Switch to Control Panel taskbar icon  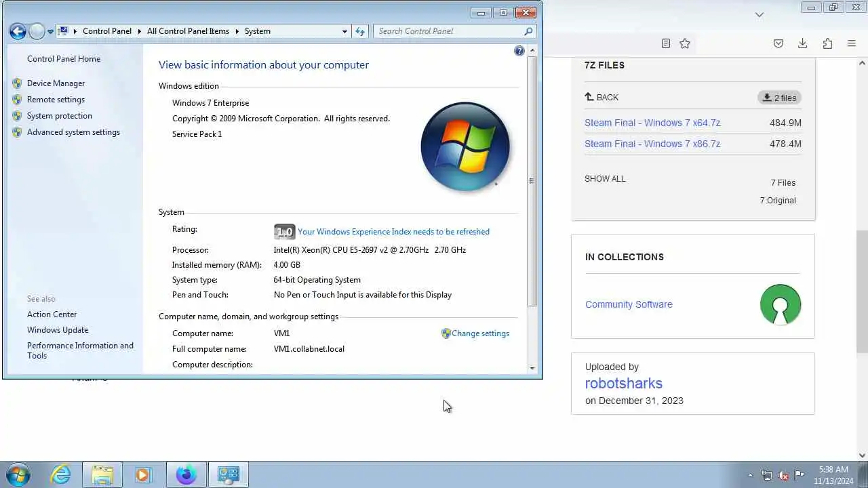click(x=228, y=474)
